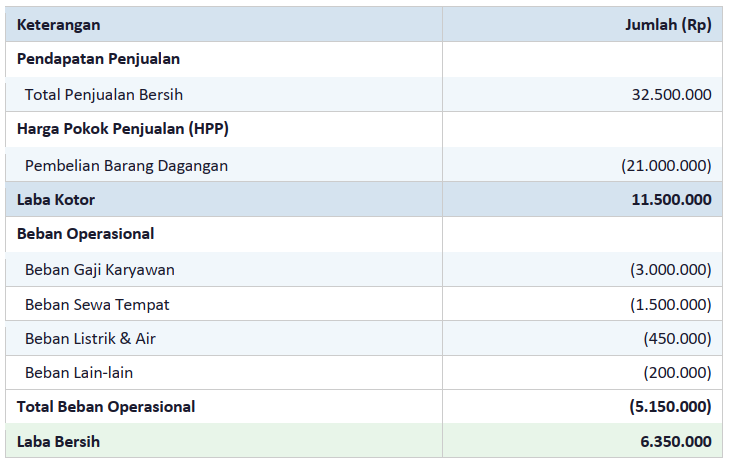Click the Pendapatan Penjualan section row

98,59
